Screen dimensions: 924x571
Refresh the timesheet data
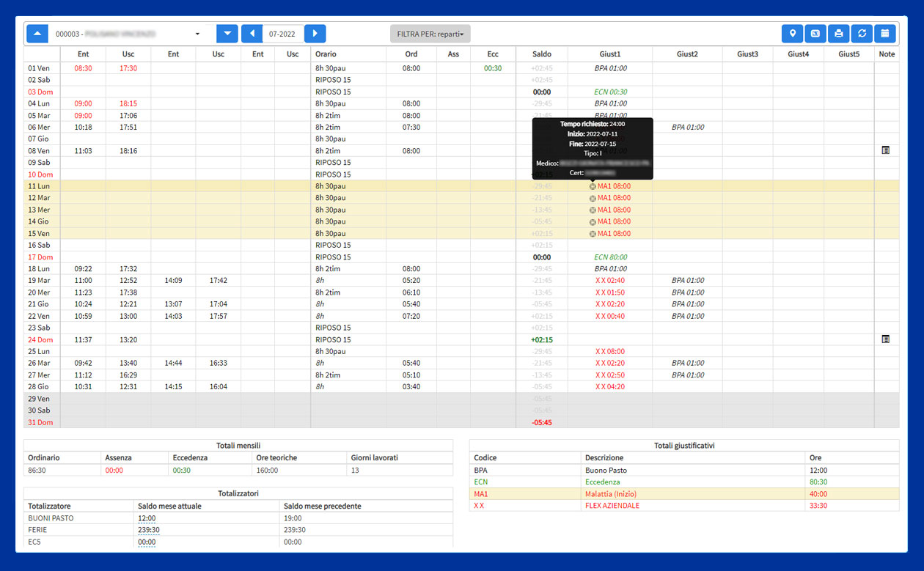tap(862, 34)
